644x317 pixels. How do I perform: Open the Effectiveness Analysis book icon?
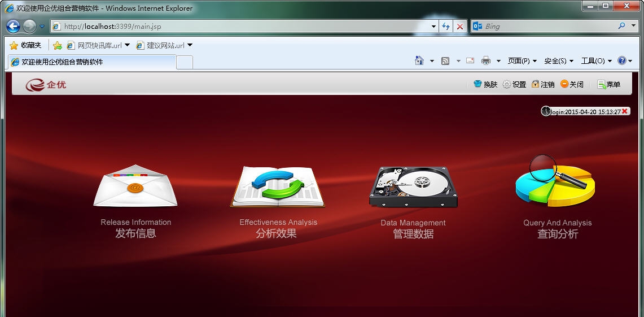pos(277,186)
